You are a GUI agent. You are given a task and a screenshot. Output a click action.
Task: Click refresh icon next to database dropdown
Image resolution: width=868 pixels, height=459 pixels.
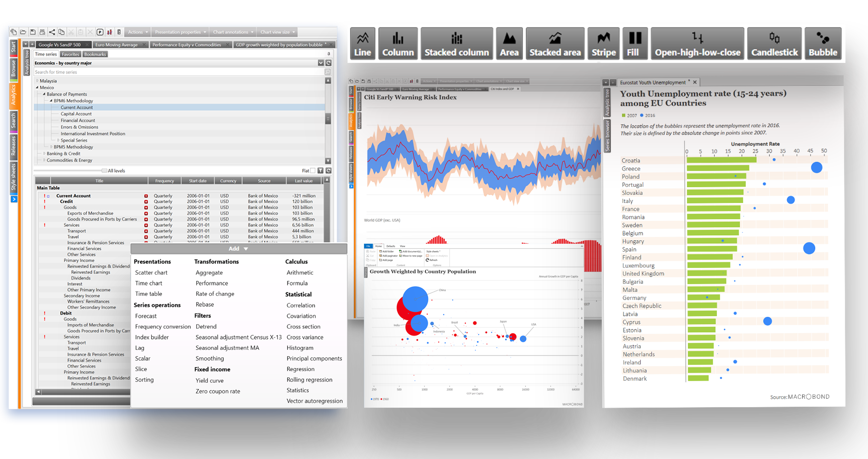(x=328, y=63)
